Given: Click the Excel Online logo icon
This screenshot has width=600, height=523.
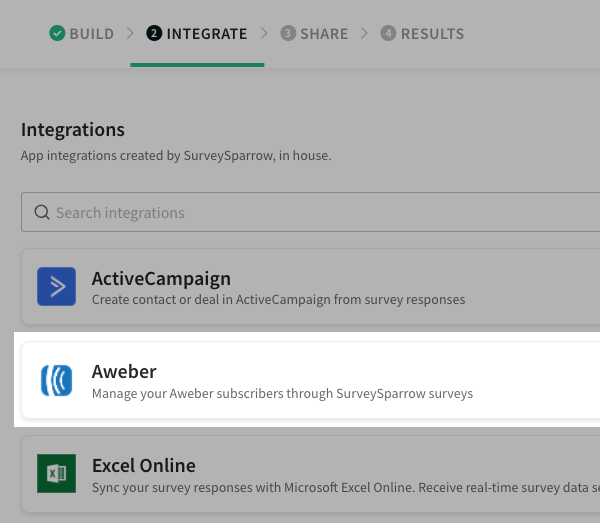Looking at the screenshot, I should pyautogui.click(x=57, y=473).
